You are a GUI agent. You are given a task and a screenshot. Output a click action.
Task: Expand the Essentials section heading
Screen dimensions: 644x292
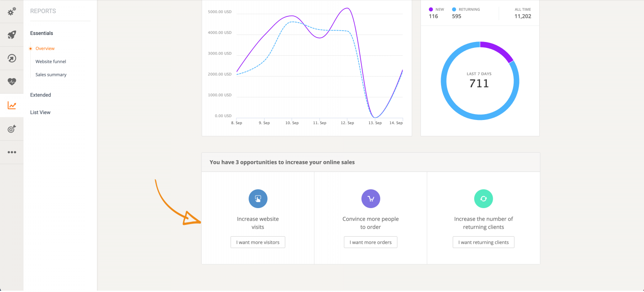tap(41, 33)
